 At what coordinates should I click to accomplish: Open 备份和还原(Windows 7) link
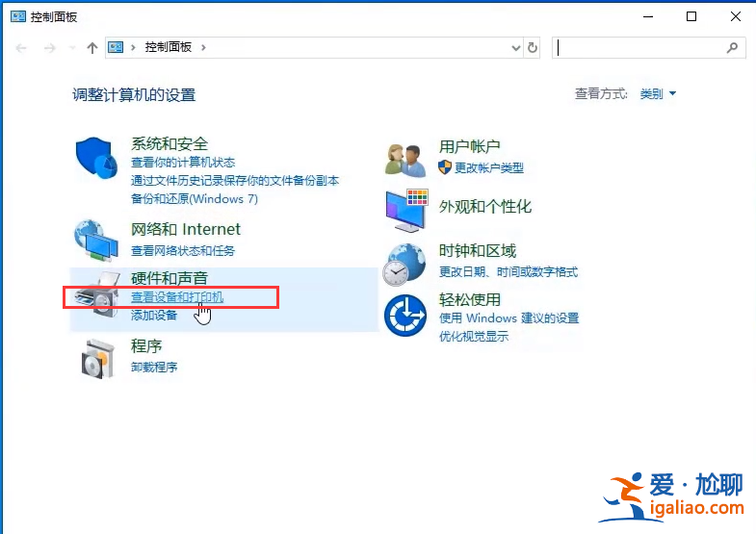click(x=195, y=199)
